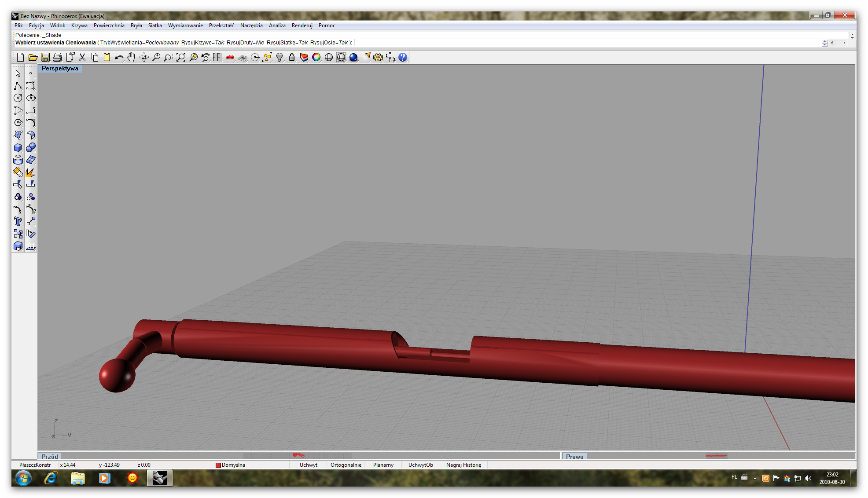Toggle Planarny mode in status bar
This screenshot has height=498, width=868.
click(x=383, y=465)
